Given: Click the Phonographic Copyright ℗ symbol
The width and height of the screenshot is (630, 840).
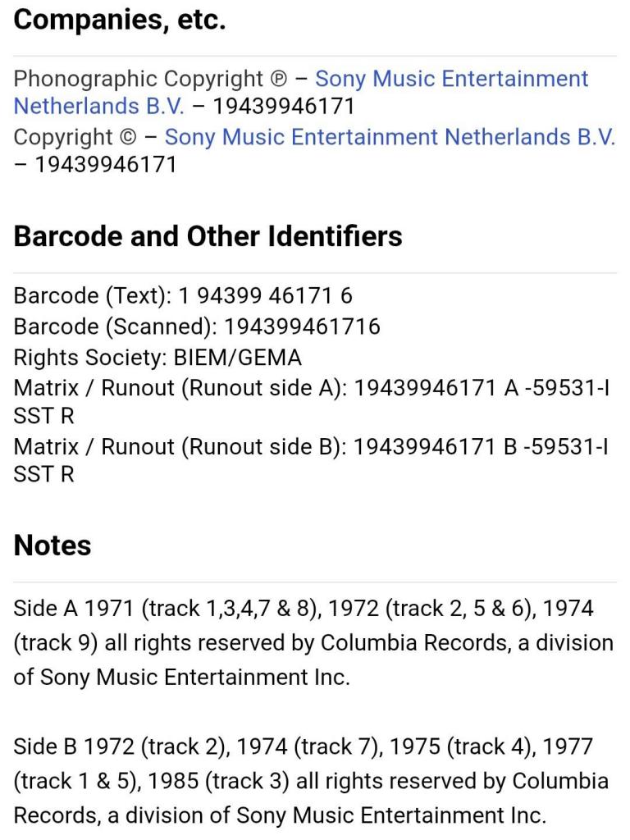Looking at the screenshot, I should 279,80.
